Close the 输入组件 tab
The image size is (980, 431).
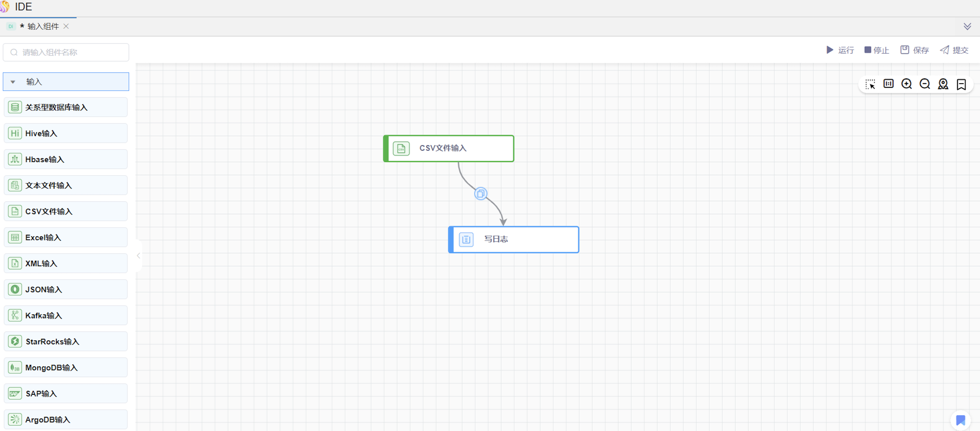click(x=66, y=26)
